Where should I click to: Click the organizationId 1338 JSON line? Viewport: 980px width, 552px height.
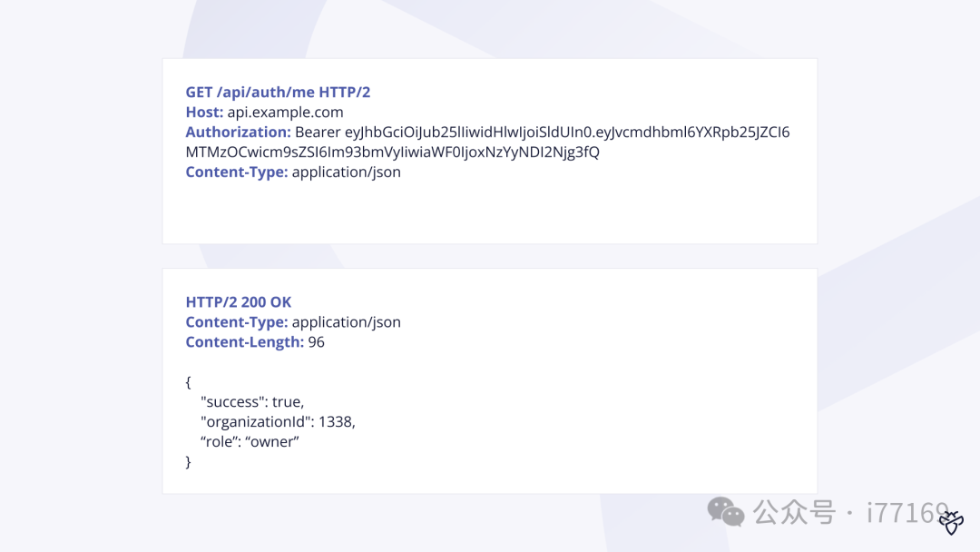279,422
